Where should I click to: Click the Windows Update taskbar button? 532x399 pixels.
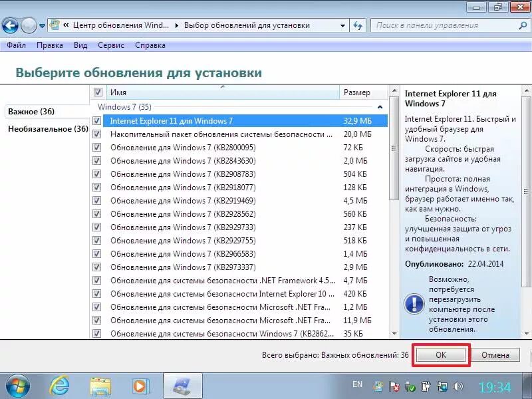183,386
